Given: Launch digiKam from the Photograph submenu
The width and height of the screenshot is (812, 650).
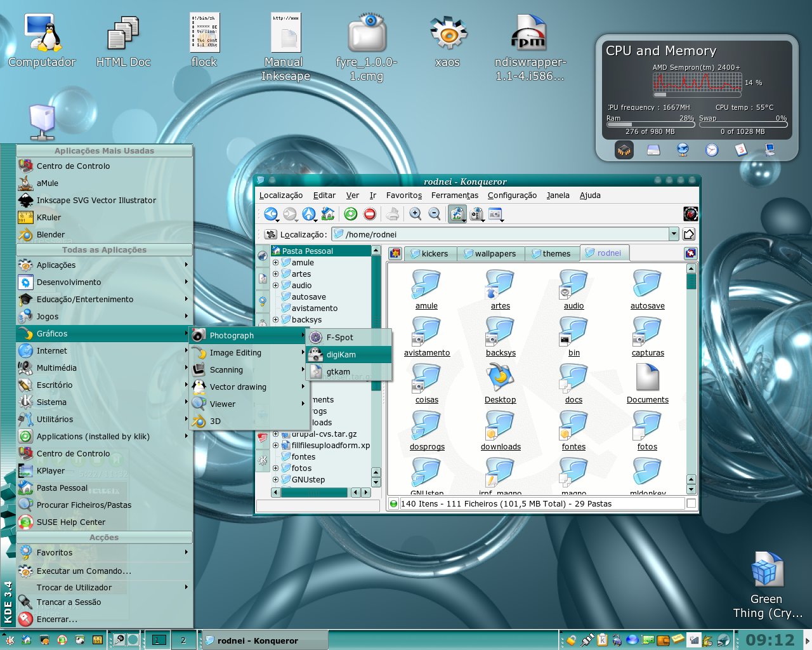Looking at the screenshot, I should pos(349,355).
